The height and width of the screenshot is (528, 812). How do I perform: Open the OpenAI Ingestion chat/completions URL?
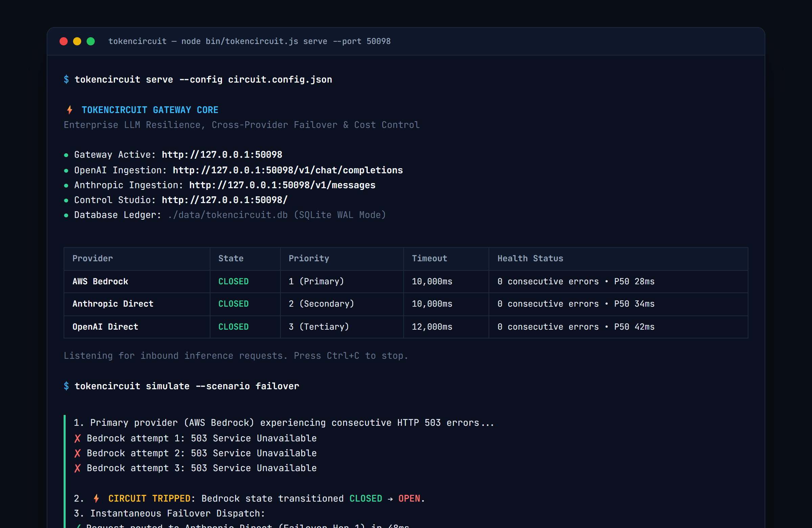[x=288, y=170]
